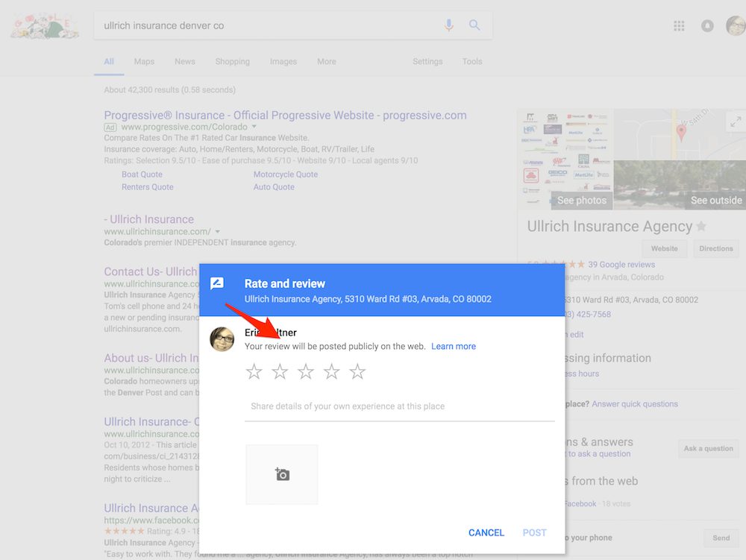
Task: Open the Boat Quote sitelink
Action: [142, 174]
